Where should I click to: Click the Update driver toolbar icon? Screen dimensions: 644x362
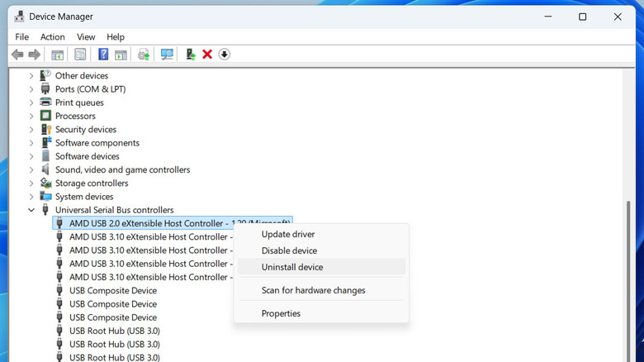pos(191,55)
